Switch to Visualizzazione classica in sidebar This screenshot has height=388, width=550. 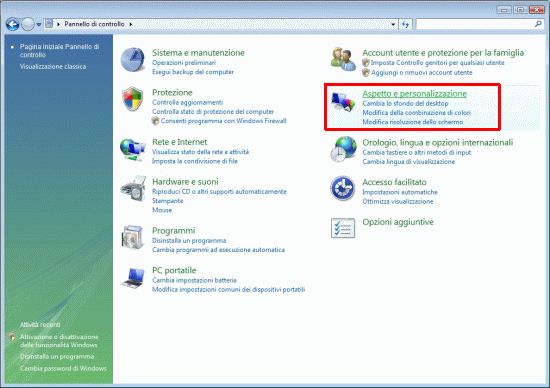[53, 66]
